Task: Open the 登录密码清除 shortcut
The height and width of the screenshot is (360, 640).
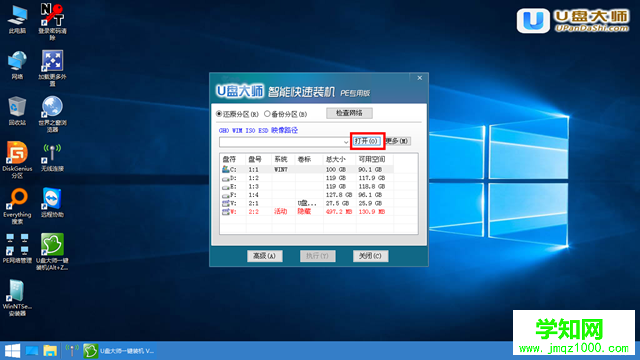Action: (52, 22)
